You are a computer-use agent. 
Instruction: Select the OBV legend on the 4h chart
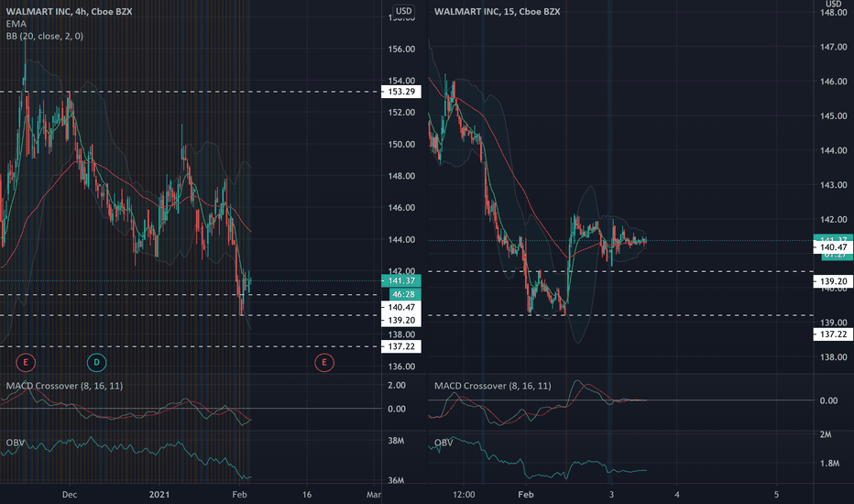(x=16, y=443)
